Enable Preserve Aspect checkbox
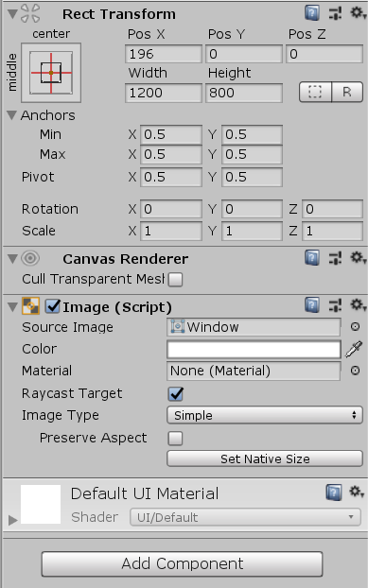The height and width of the screenshot is (588, 368). pos(175,438)
